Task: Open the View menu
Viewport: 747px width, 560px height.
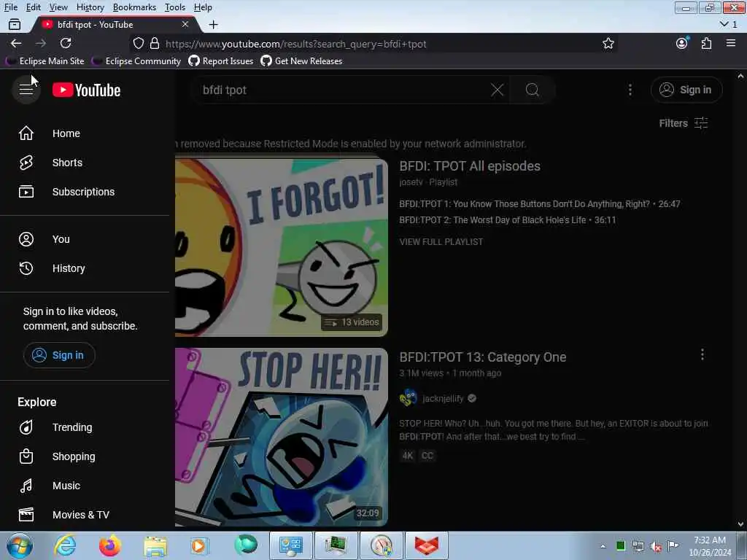Action: (x=58, y=7)
